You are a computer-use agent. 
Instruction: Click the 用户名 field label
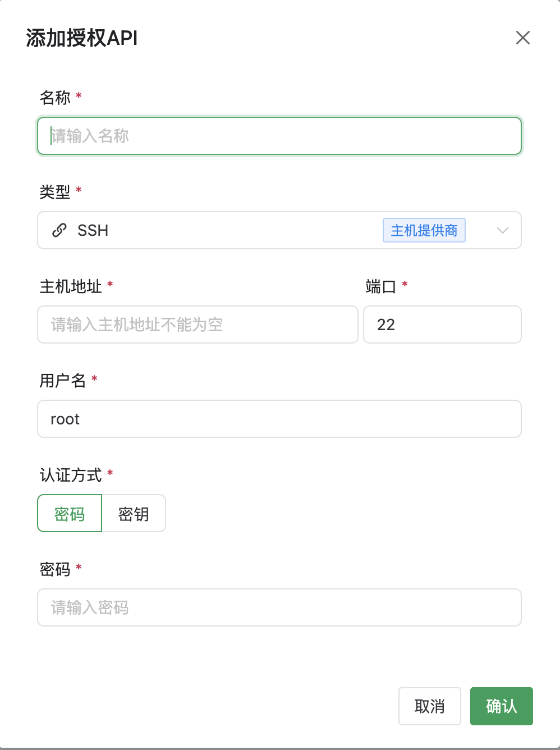[x=63, y=381]
